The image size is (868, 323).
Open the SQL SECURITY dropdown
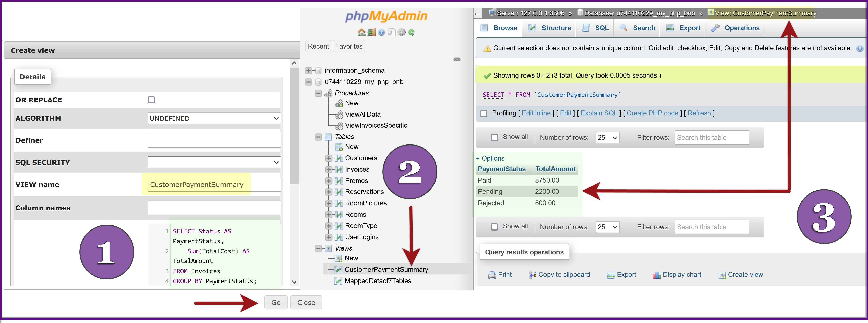point(214,162)
